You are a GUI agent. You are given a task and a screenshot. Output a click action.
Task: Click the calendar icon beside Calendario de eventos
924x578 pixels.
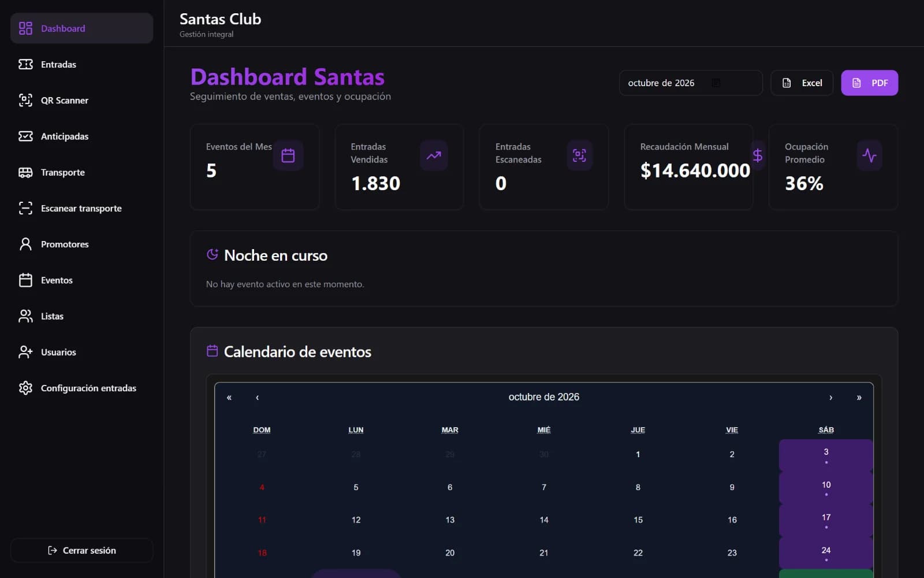pos(213,351)
